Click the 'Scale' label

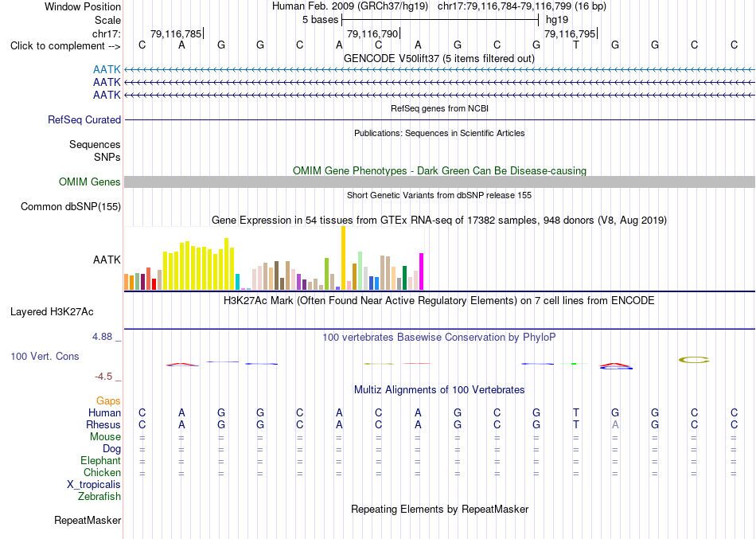tap(107, 20)
